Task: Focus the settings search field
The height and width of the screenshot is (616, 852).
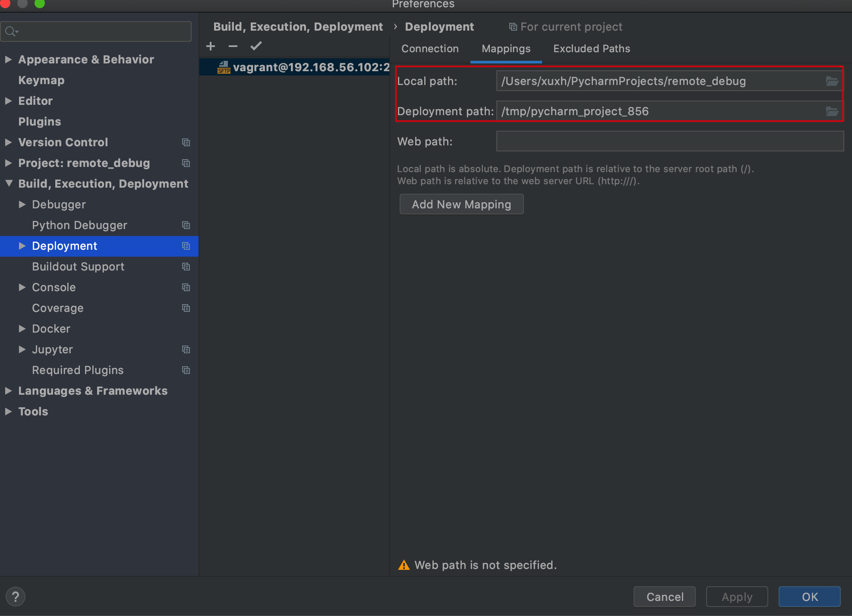Action: pyautogui.click(x=96, y=31)
